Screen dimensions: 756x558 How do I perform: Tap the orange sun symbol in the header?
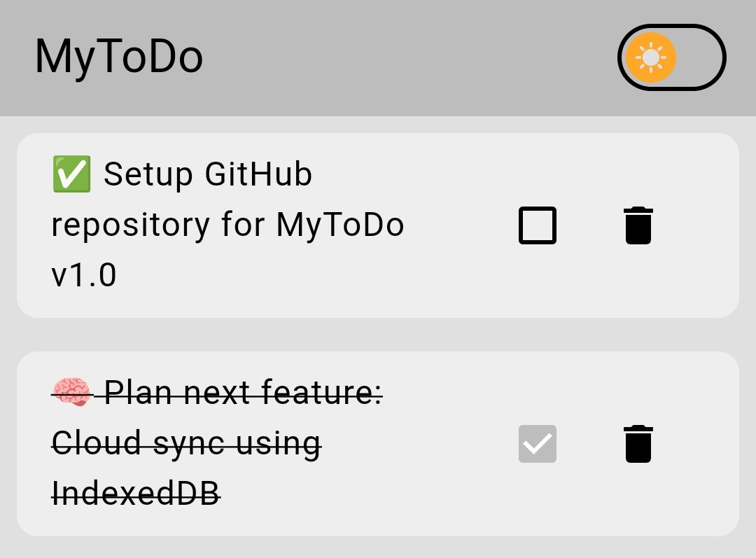pyautogui.click(x=652, y=57)
